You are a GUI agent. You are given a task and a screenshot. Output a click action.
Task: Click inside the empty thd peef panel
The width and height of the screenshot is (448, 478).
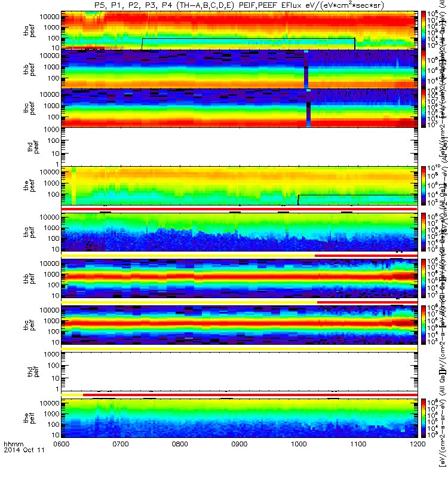coord(240,147)
